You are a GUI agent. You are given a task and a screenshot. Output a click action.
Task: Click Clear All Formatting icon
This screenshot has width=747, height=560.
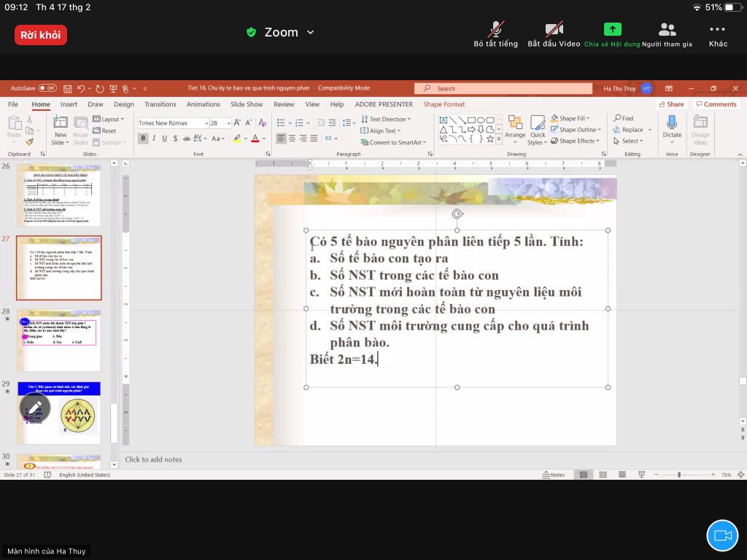(262, 122)
